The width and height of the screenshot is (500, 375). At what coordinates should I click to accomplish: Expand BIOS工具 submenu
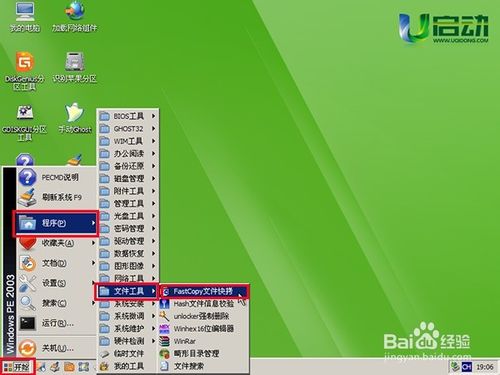click(x=128, y=116)
